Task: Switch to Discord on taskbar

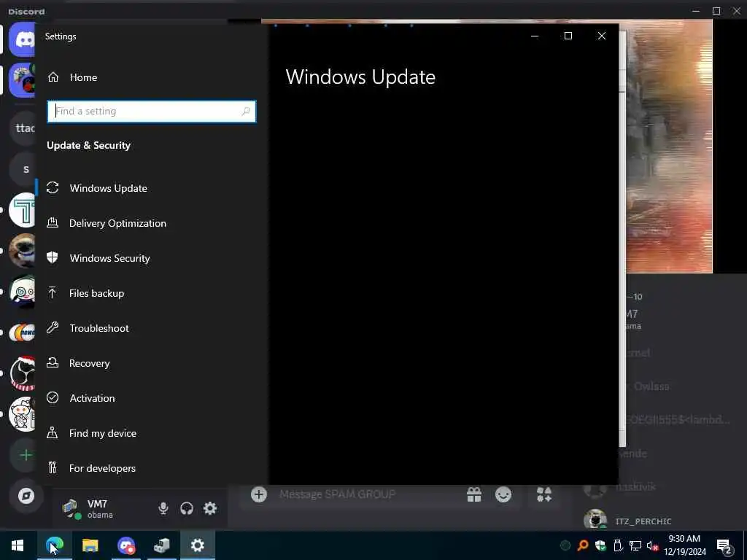Action: click(x=126, y=545)
